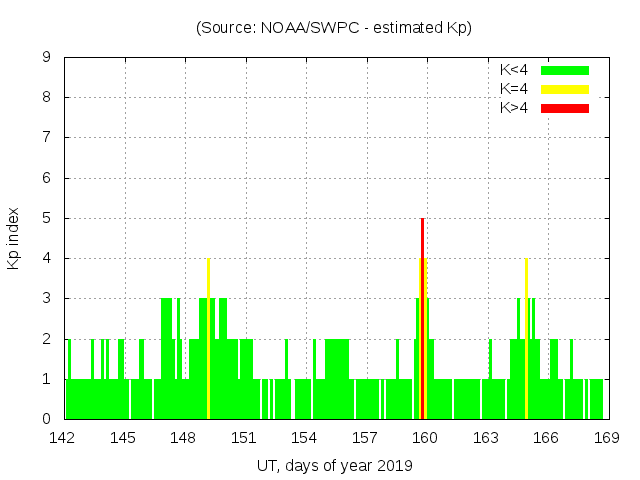Click the y-axis tick label 9
This screenshot has width=640, height=480.
[x=46, y=58]
